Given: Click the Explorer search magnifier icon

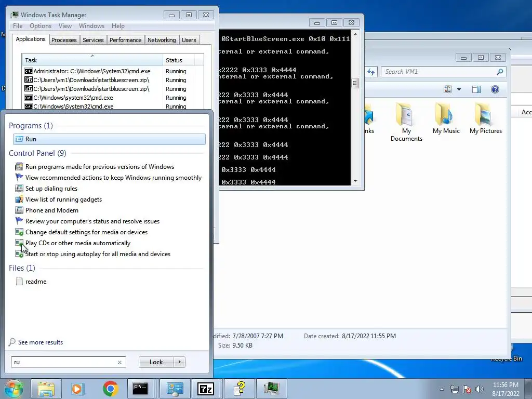Looking at the screenshot, I should coord(500,72).
